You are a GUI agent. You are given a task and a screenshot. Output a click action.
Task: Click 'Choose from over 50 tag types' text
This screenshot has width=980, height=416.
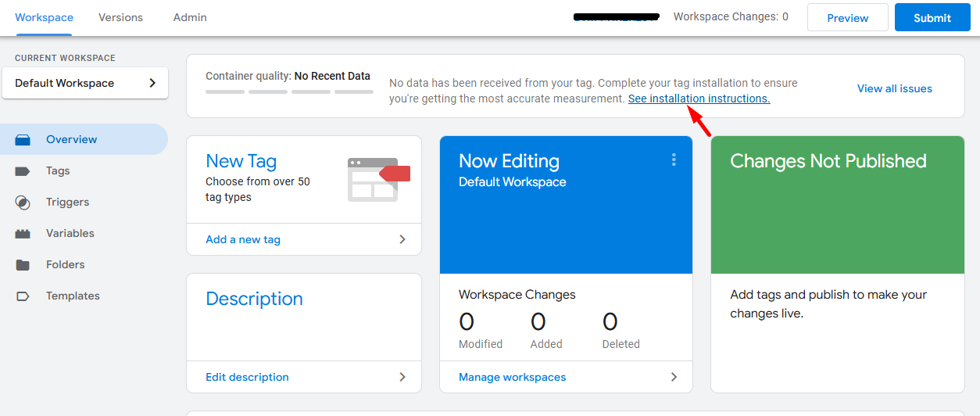point(258,189)
